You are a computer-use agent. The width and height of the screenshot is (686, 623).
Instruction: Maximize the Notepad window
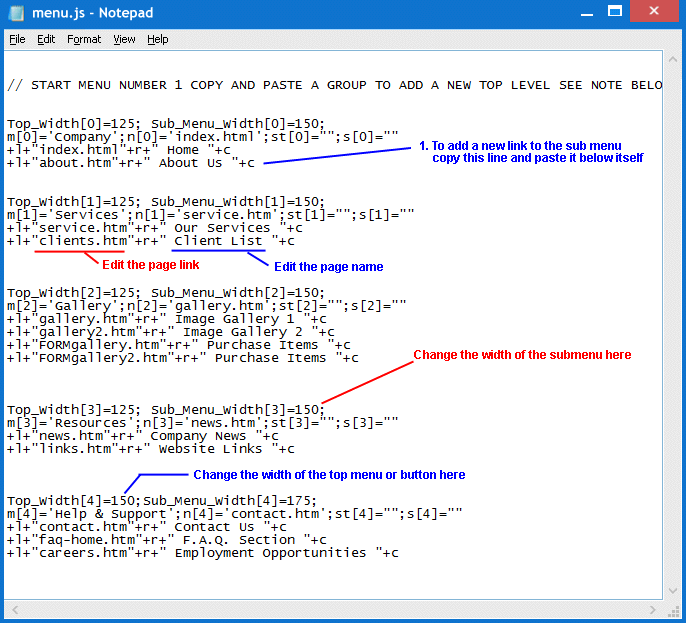coord(620,12)
